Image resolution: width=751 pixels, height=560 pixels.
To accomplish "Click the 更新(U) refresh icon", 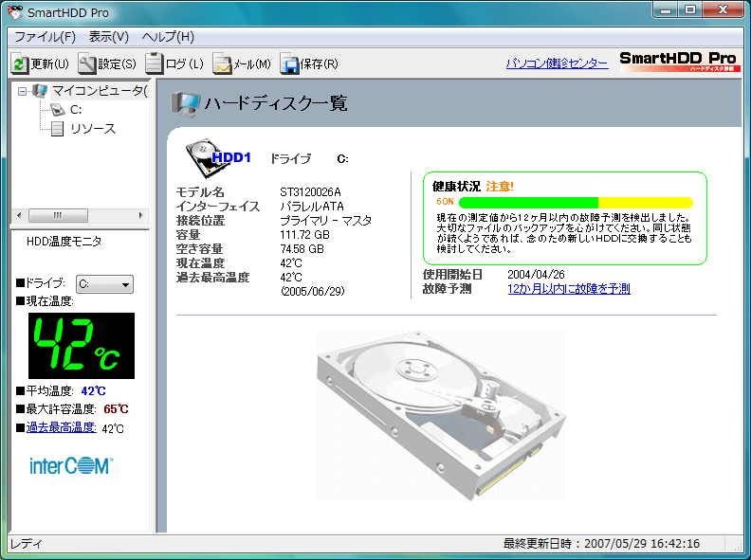I will [20, 63].
